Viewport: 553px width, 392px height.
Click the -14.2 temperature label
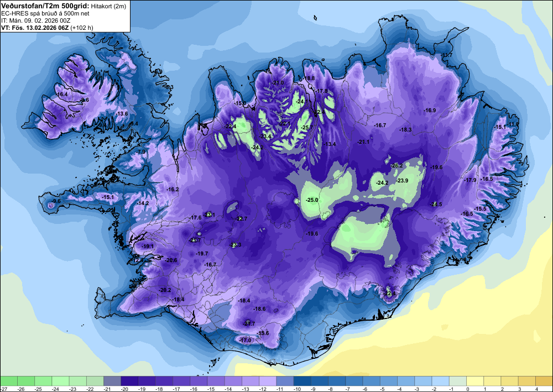tap(143, 203)
